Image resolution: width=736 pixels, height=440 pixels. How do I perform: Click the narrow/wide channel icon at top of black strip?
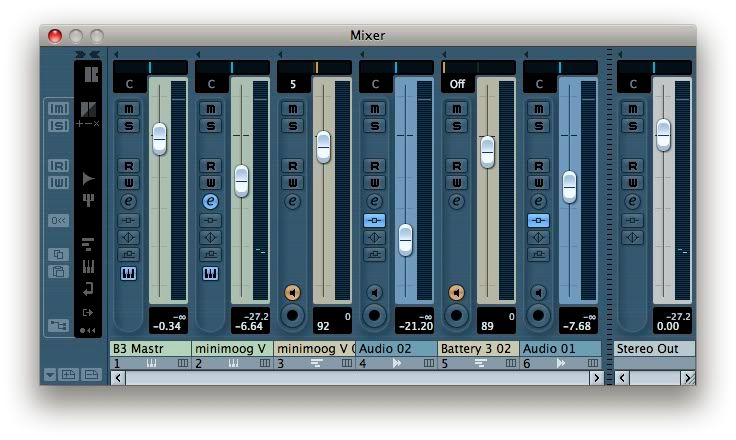(x=91, y=75)
